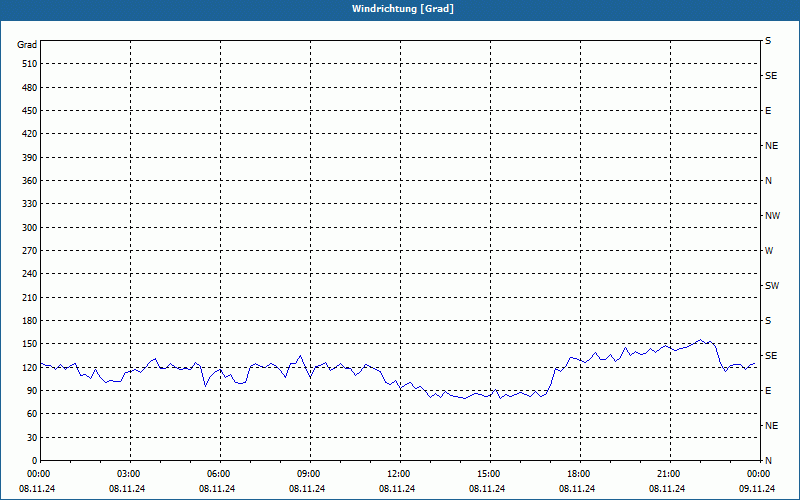This screenshot has height=500, width=800.
Task: Click the "N" label level with 360
Action: (x=769, y=181)
